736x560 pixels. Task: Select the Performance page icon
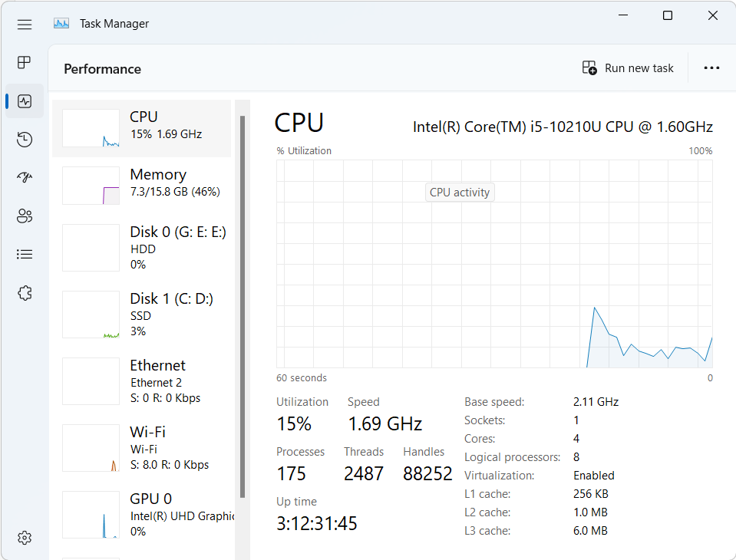25,100
